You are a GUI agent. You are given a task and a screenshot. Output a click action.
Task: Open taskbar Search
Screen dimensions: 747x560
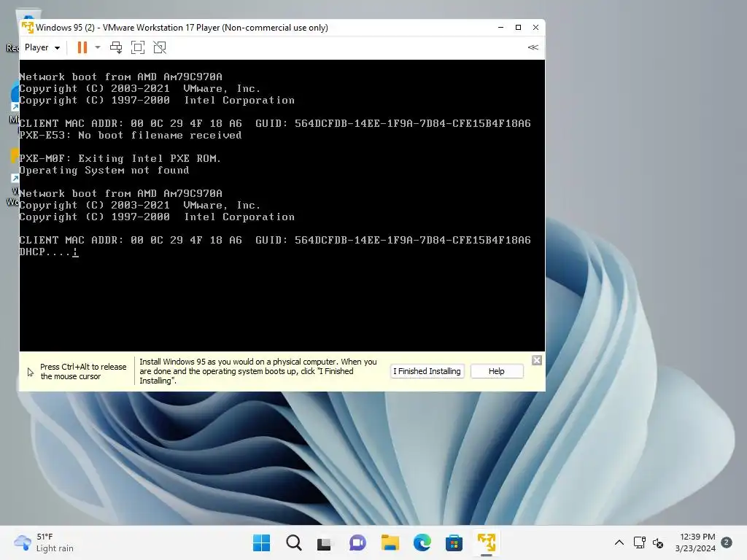[x=293, y=542]
